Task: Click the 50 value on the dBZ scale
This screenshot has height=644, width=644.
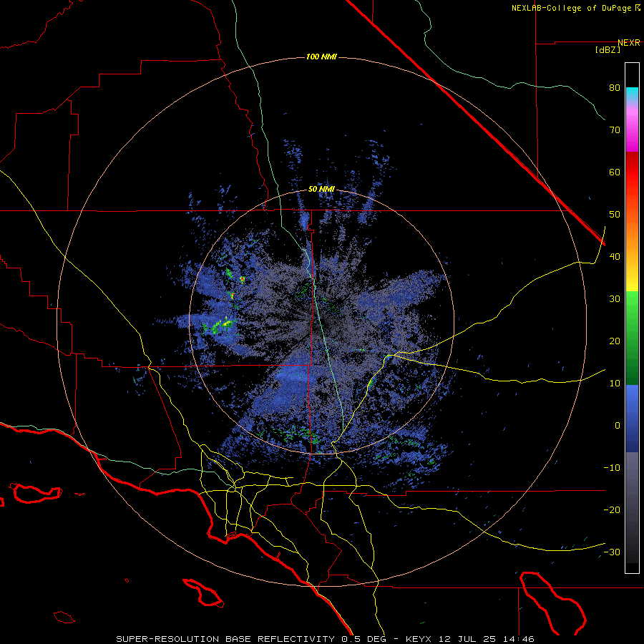Action: tap(615, 215)
